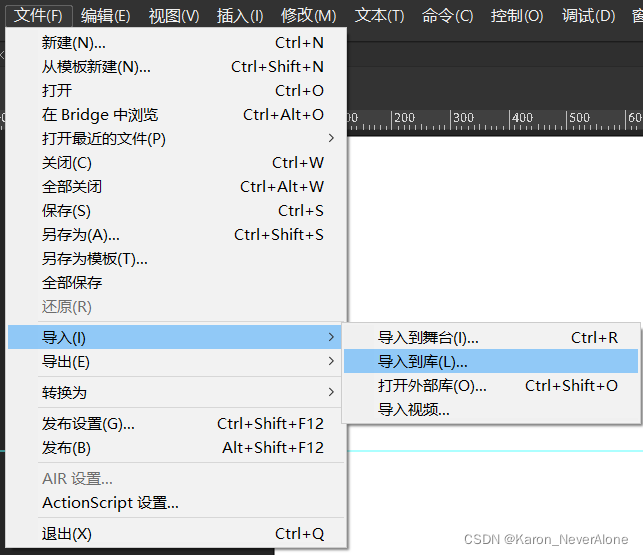Select 从模板新建(N)... menu entry
The width and height of the screenshot is (643, 555).
pos(177,66)
